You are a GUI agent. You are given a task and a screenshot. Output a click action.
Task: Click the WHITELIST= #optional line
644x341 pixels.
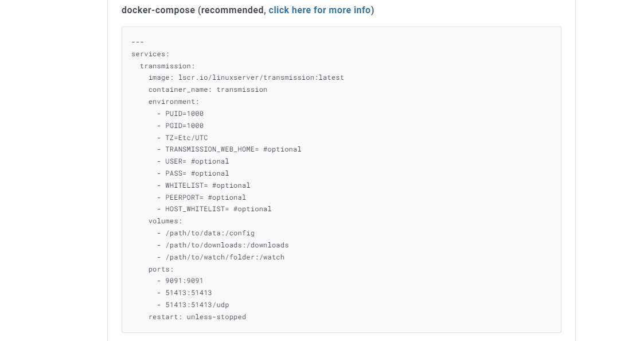click(x=208, y=185)
